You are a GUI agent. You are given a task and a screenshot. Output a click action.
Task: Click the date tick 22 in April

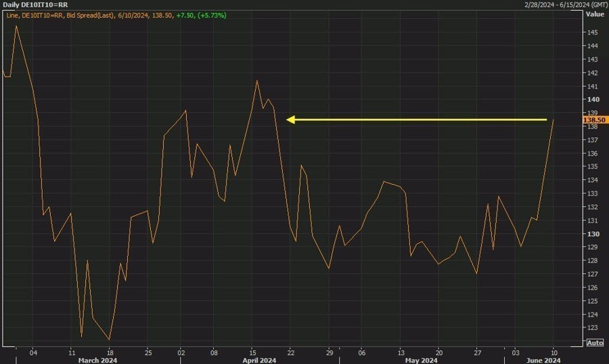click(291, 352)
